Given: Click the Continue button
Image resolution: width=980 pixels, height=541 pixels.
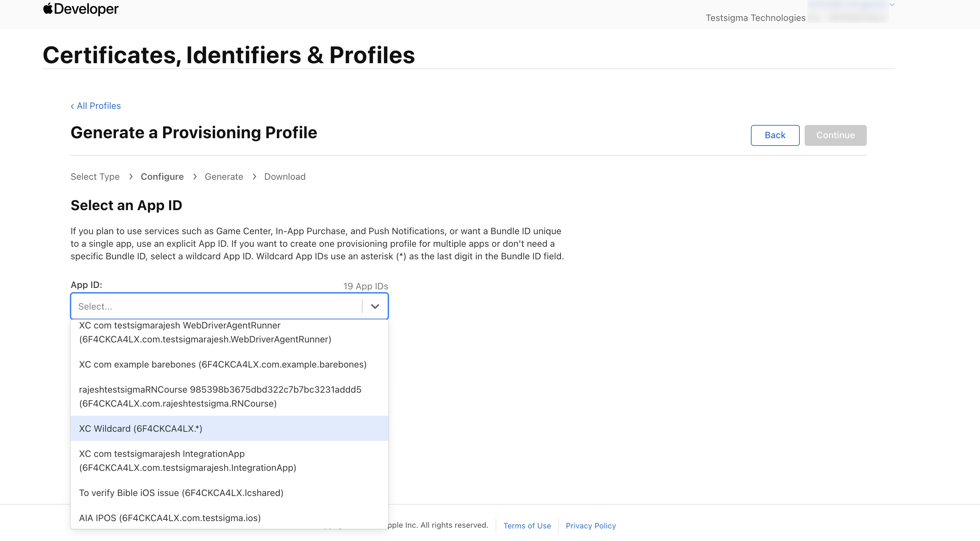Looking at the screenshot, I should (835, 135).
